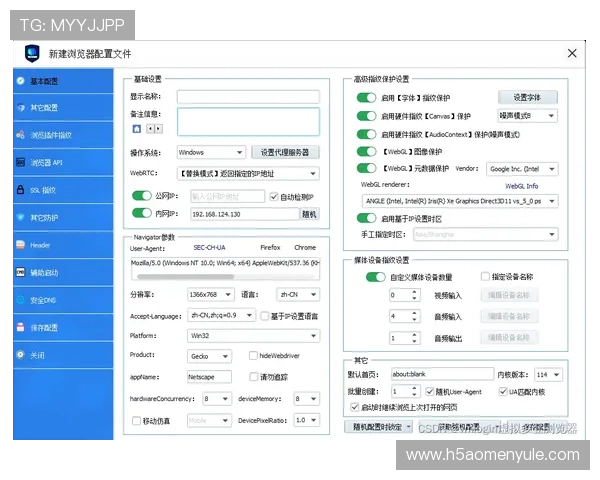Screen dimensions: 600x480
Task: Click the 设置字体 button
Action: (527, 97)
